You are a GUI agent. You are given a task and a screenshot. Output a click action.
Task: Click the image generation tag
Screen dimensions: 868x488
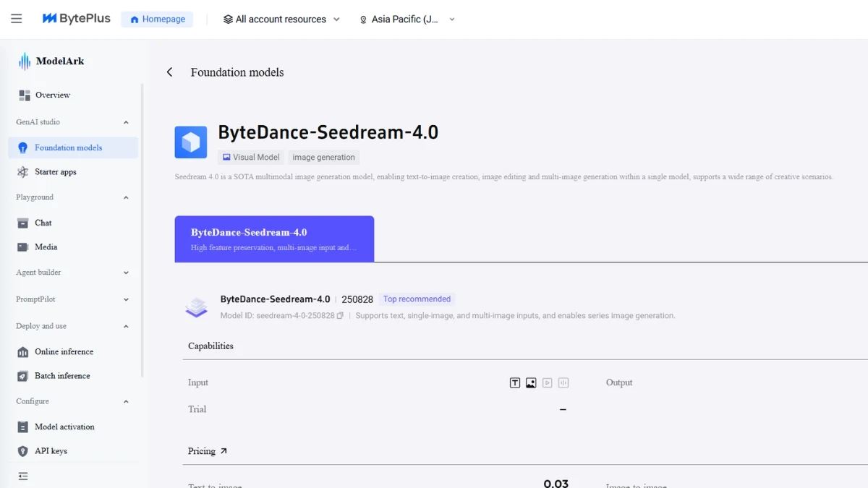[323, 157]
